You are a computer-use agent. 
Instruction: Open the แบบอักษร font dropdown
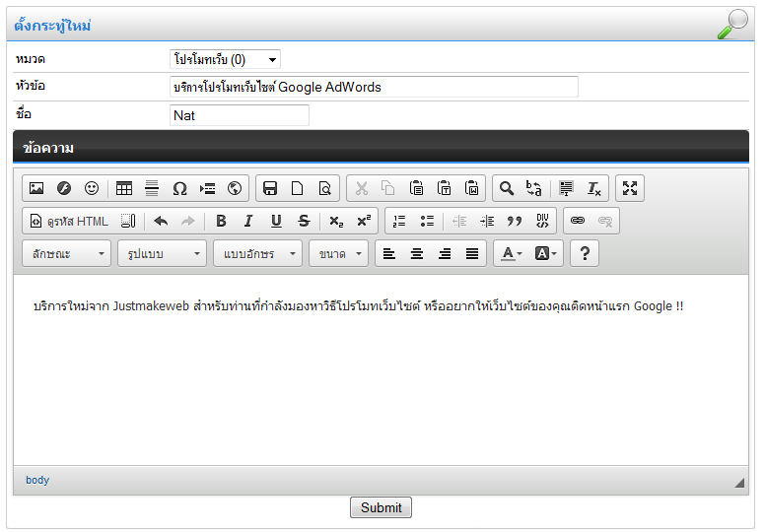click(x=257, y=253)
